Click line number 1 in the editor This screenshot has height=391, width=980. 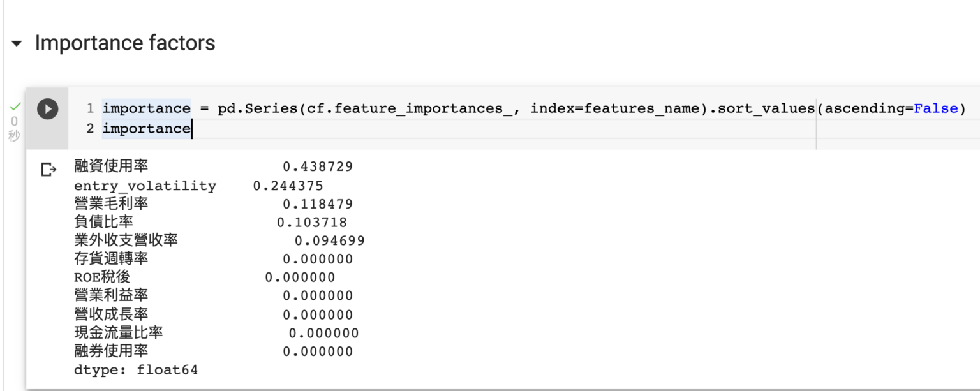[90, 108]
